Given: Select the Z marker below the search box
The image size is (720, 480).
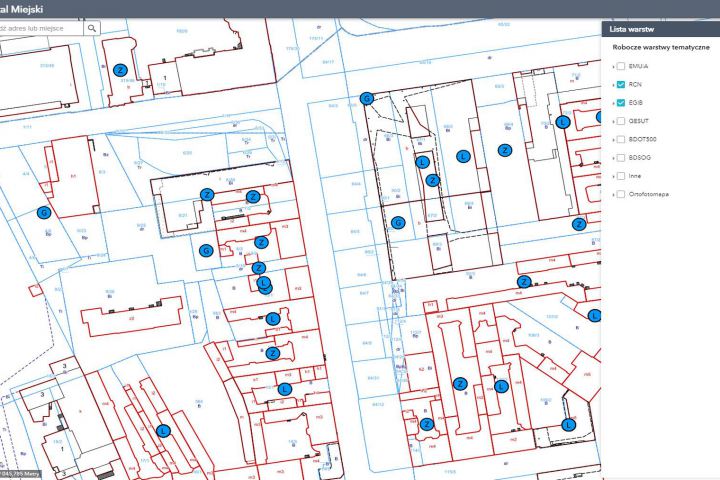Looking at the screenshot, I should (x=120, y=70).
